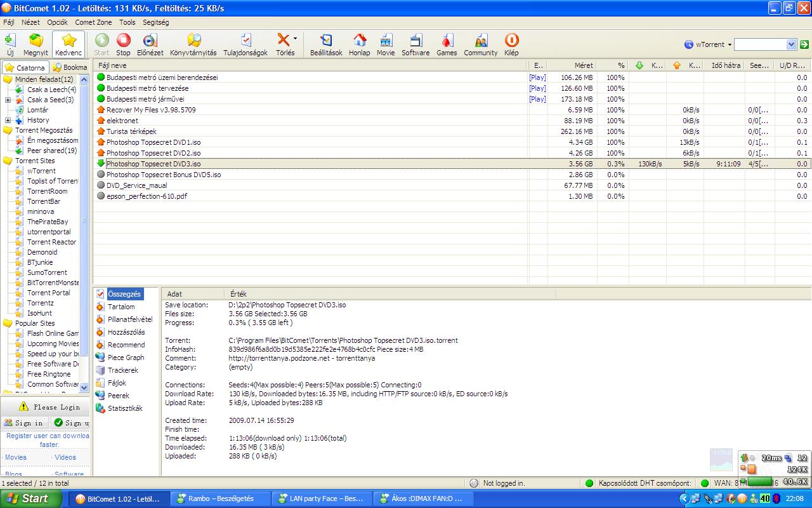Click the Kilép exit icon
This screenshot has height=508, width=812.
[511, 44]
